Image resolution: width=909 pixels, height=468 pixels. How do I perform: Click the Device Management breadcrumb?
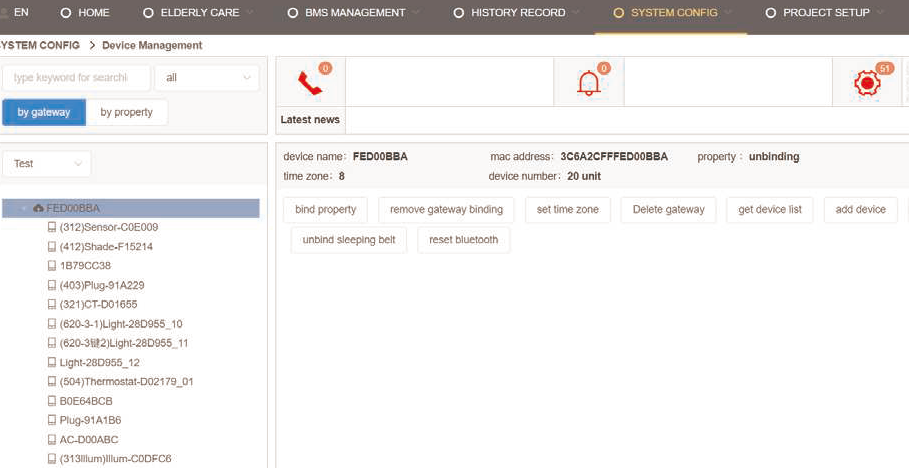click(152, 45)
